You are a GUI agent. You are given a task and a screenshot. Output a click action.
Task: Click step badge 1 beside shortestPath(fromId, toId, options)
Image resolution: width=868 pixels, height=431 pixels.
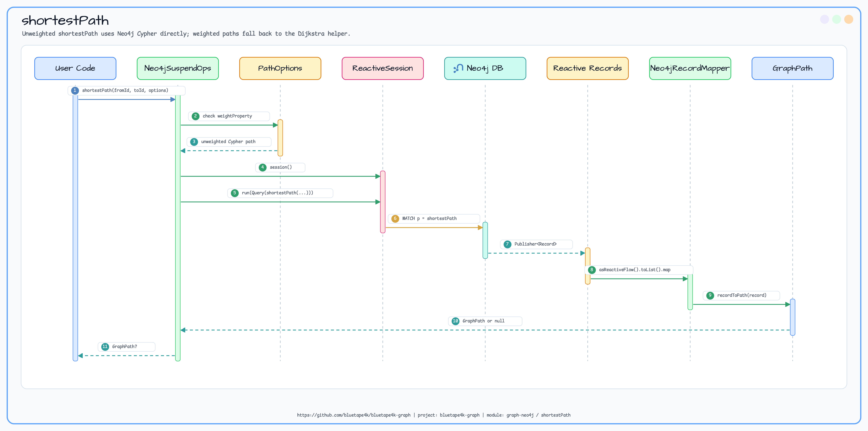75,91
